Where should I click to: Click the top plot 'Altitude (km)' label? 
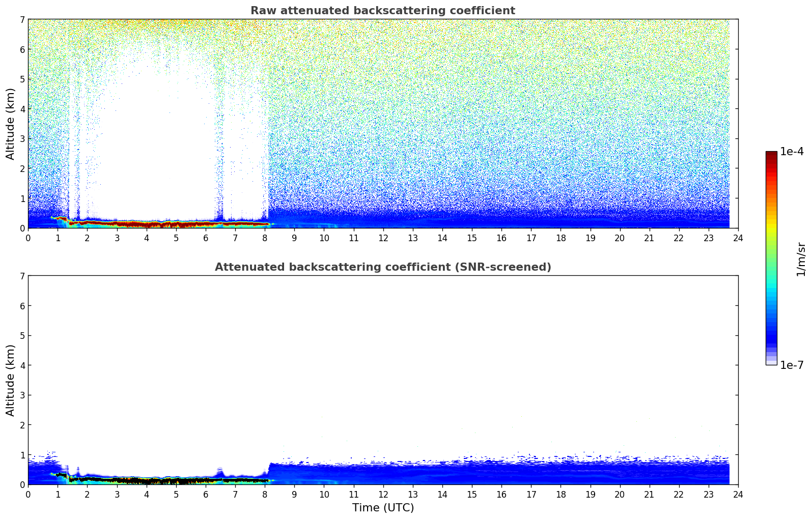coord(11,124)
